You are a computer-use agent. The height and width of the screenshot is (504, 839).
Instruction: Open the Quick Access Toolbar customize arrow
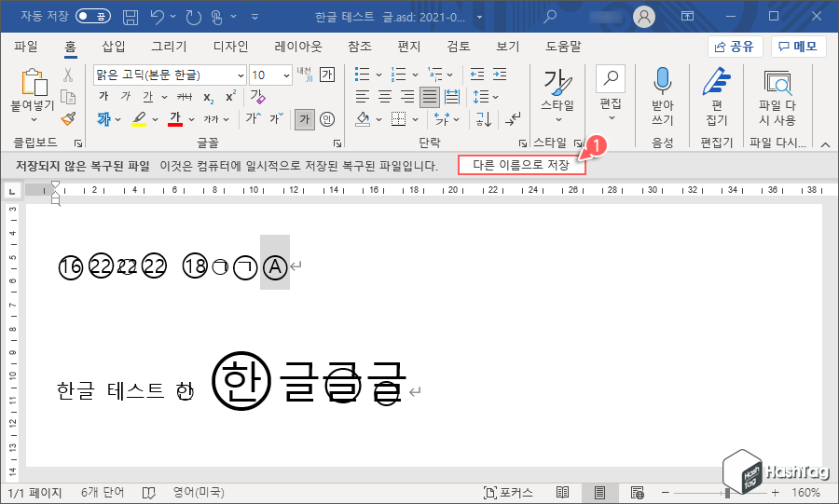tap(255, 17)
